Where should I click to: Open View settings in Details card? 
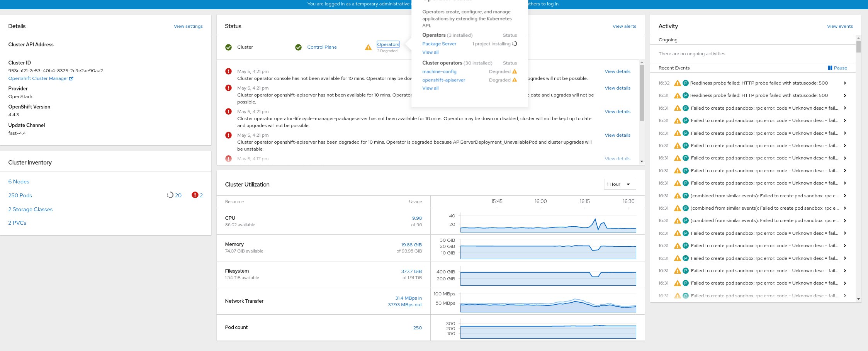pos(188,26)
